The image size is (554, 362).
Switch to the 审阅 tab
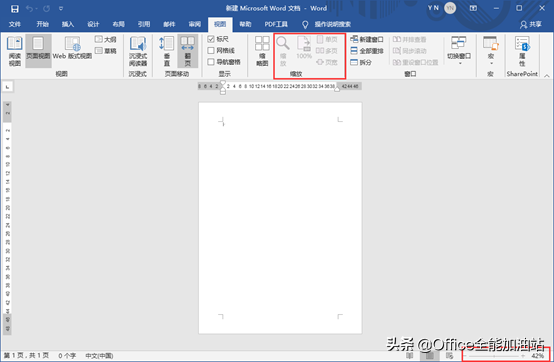coord(195,24)
